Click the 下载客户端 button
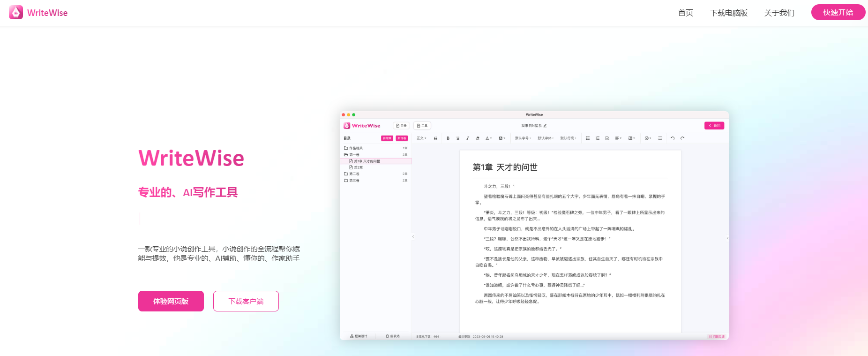The image size is (868, 356). coord(246,301)
